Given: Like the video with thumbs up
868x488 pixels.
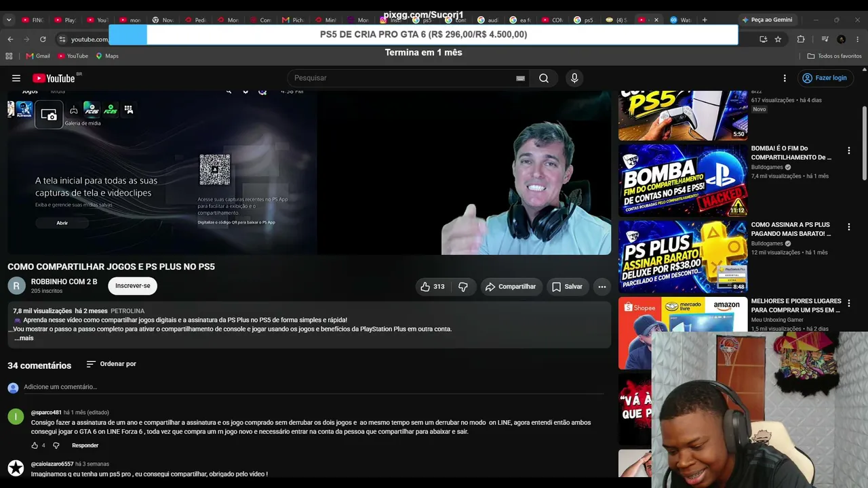Looking at the screenshot, I should [432, 287].
